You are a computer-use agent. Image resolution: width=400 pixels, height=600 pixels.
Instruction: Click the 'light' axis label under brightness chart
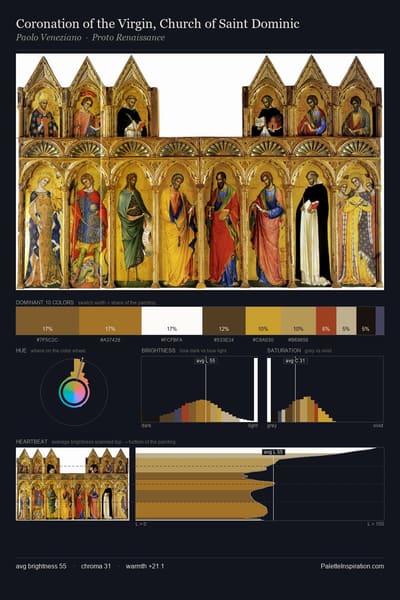coord(253,426)
